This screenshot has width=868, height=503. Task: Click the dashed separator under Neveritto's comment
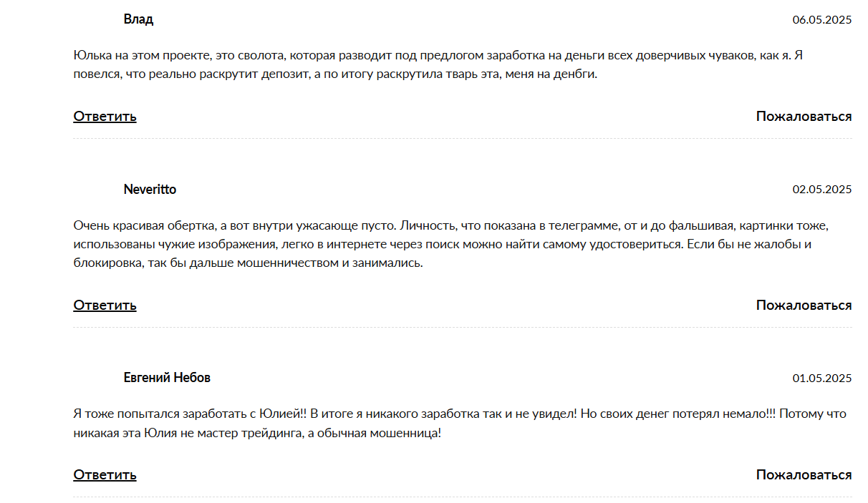tap(463, 328)
